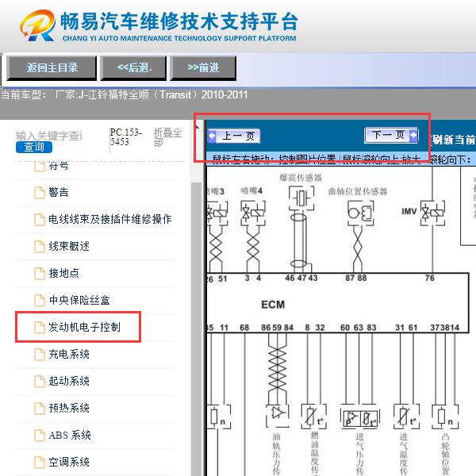Click the document icon next to 充电系统
This screenshot has height=476, width=476.
click(x=40, y=355)
